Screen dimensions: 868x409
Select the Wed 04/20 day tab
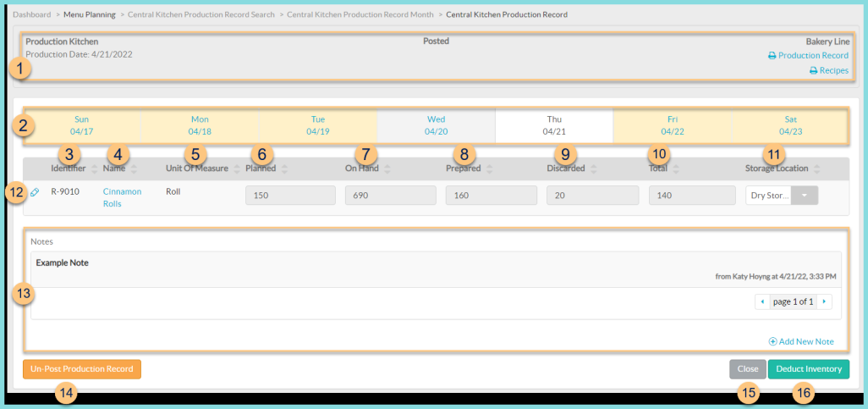click(436, 125)
